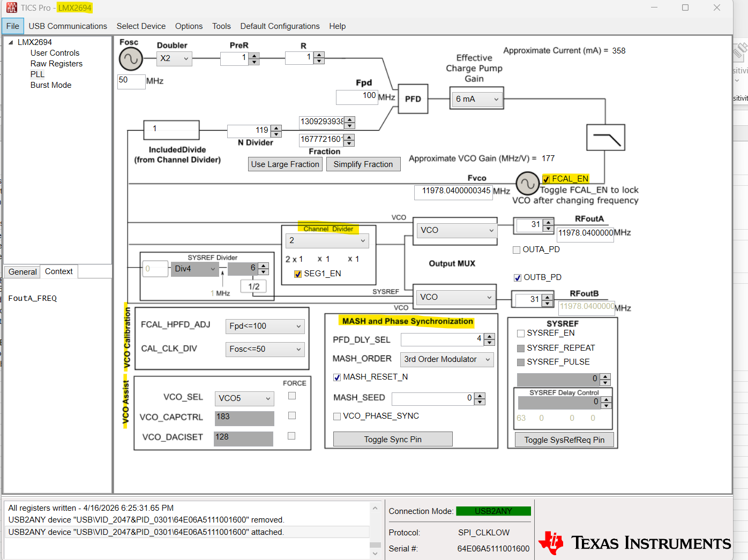Open the RFoutA output MUX dropdown
The image size is (748, 560).
(457, 230)
